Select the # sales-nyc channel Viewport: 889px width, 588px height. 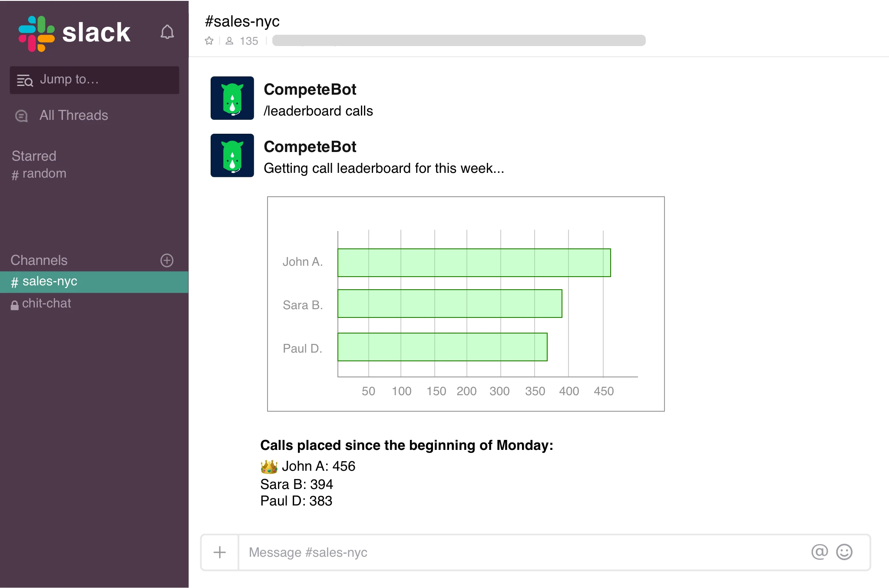pyautogui.click(x=94, y=282)
